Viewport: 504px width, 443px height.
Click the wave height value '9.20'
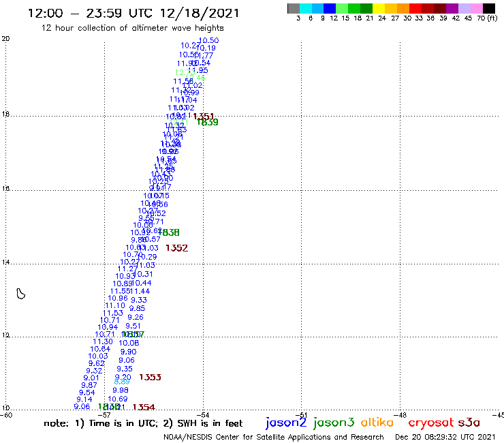tap(123, 377)
